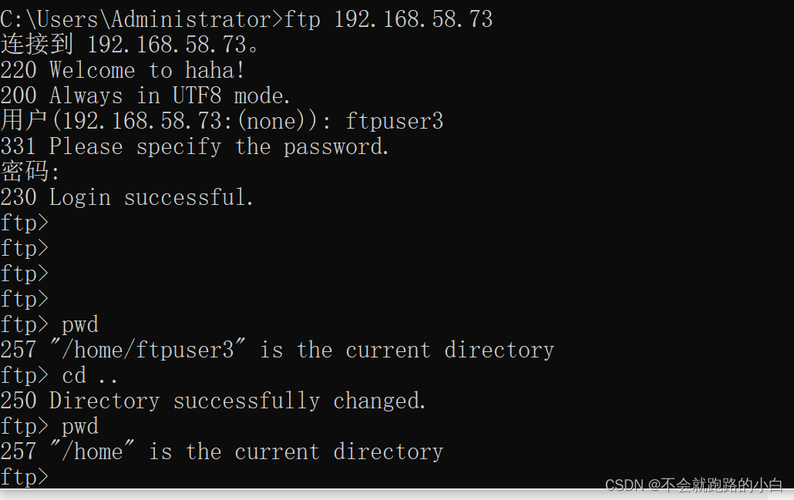The width and height of the screenshot is (794, 500).
Task: Click the first empty ftp> prompt
Action: [x=24, y=223]
